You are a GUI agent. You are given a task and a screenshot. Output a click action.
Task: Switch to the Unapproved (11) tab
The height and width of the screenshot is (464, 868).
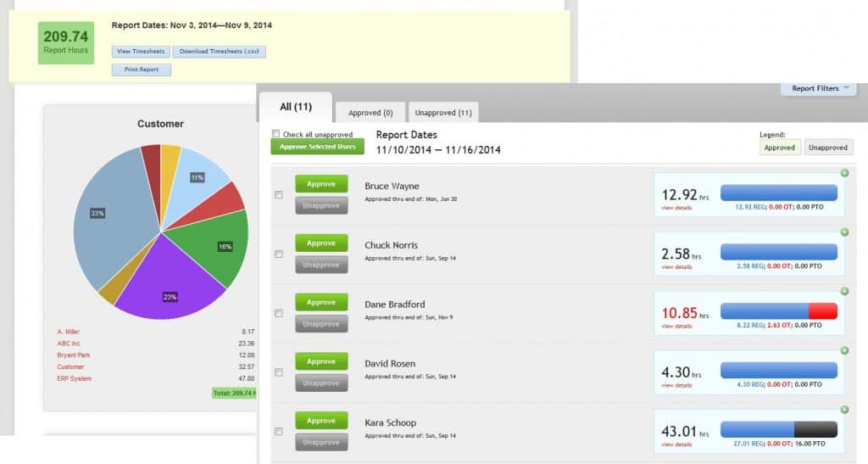pos(443,113)
